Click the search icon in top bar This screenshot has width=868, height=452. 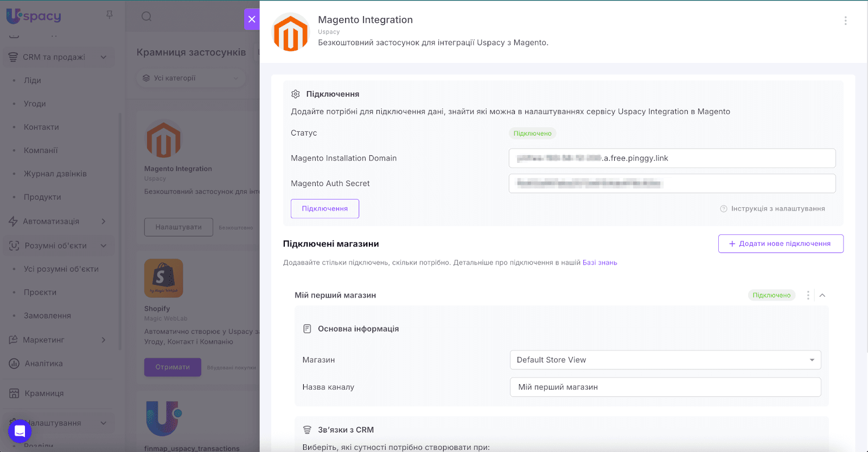146,16
